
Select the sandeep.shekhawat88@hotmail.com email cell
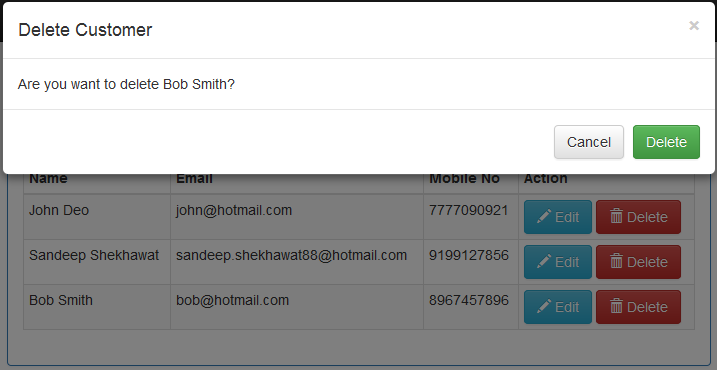click(x=297, y=262)
